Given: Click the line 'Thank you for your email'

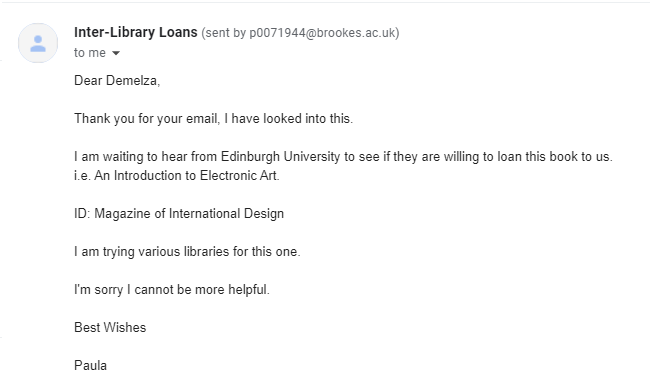Looking at the screenshot, I should coord(147,119).
